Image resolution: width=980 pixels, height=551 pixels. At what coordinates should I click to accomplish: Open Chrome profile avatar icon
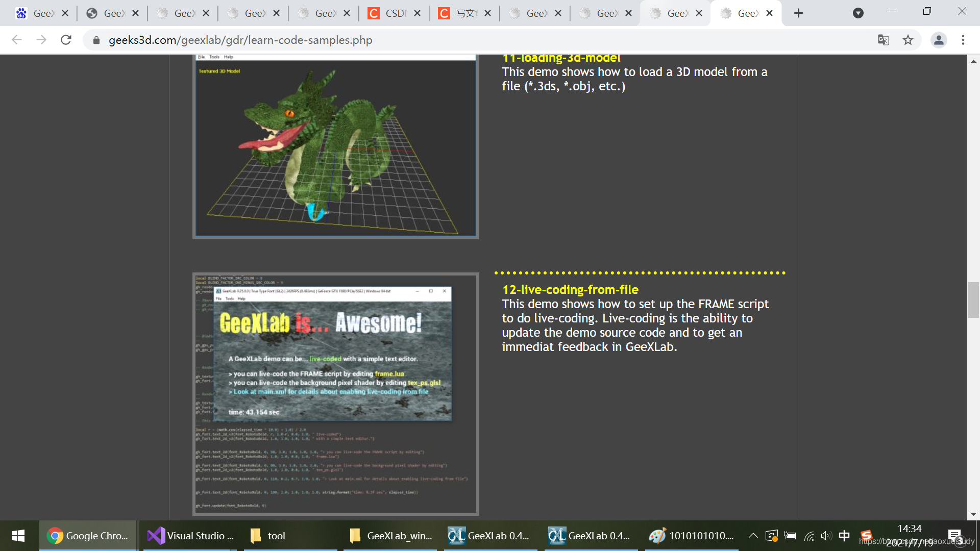click(x=938, y=40)
